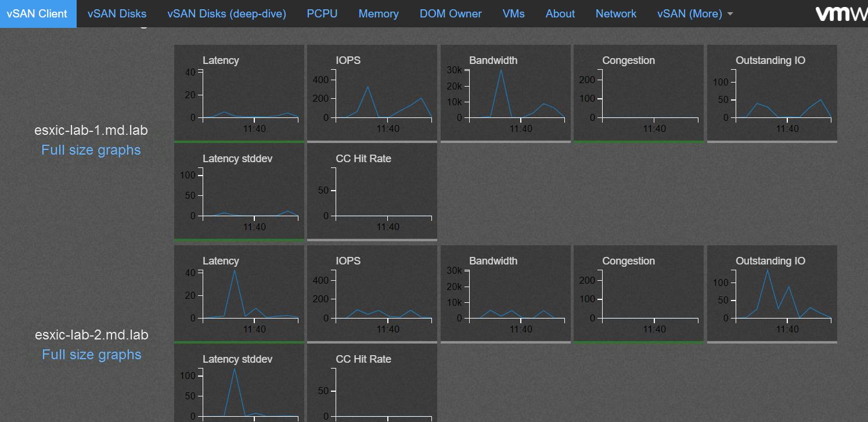Select esxic-lab-2 Congestion graph thumbnail
868x422 pixels.
639,294
